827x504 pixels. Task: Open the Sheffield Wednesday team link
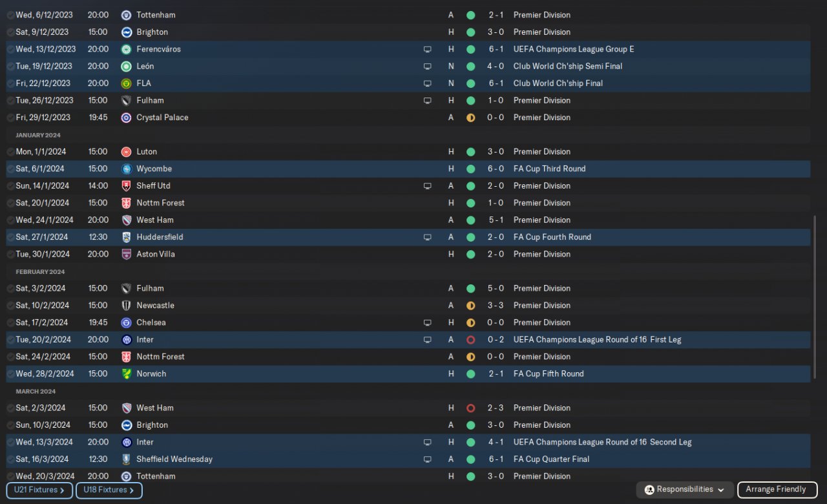click(x=174, y=459)
